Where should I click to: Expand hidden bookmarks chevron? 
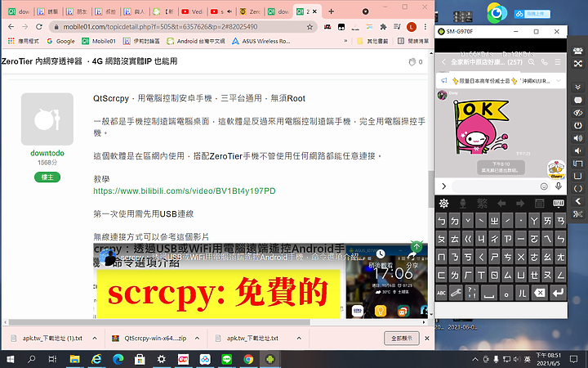point(345,41)
